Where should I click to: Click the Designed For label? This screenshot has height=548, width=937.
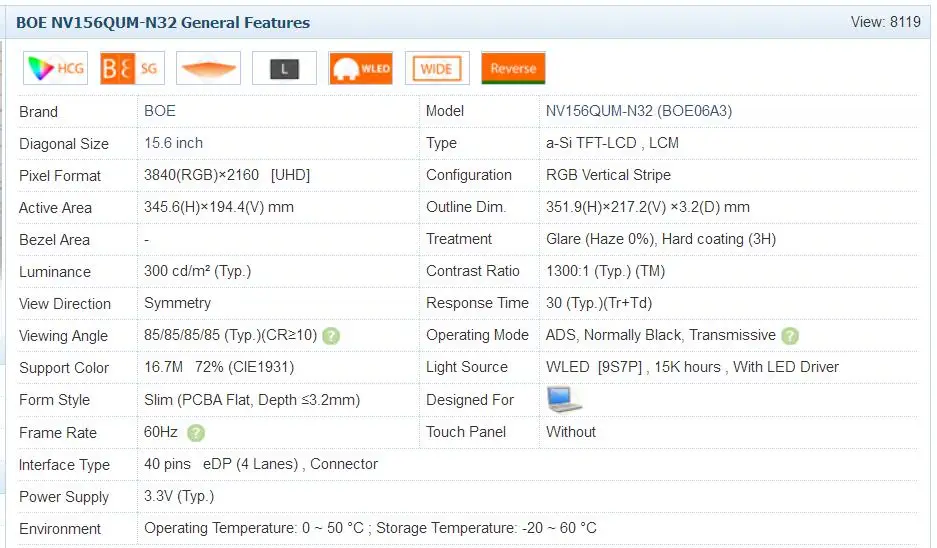(470, 400)
